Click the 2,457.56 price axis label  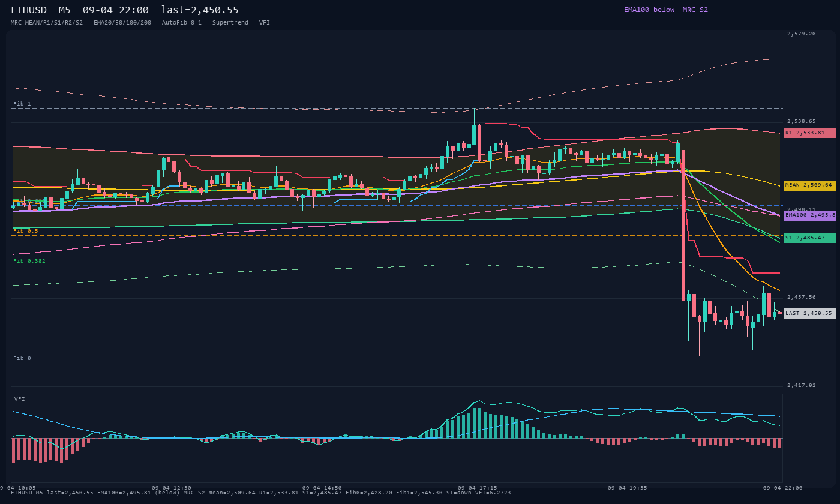tap(802, 297)
